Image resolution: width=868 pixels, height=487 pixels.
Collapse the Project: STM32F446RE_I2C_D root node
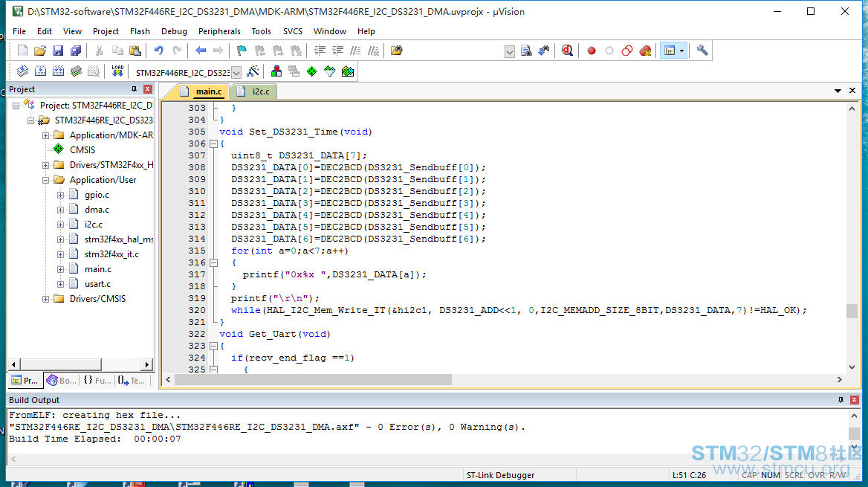click(x=16, y=106)
